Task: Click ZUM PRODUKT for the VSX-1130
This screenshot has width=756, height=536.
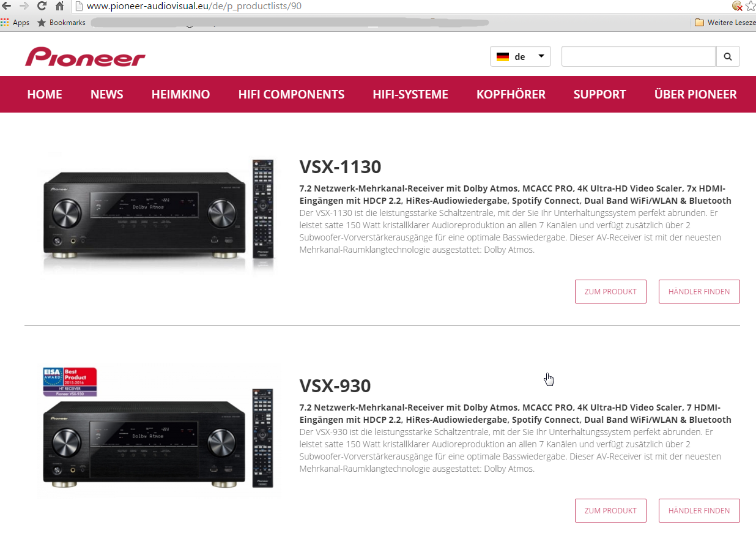Action: click(610, 291)
